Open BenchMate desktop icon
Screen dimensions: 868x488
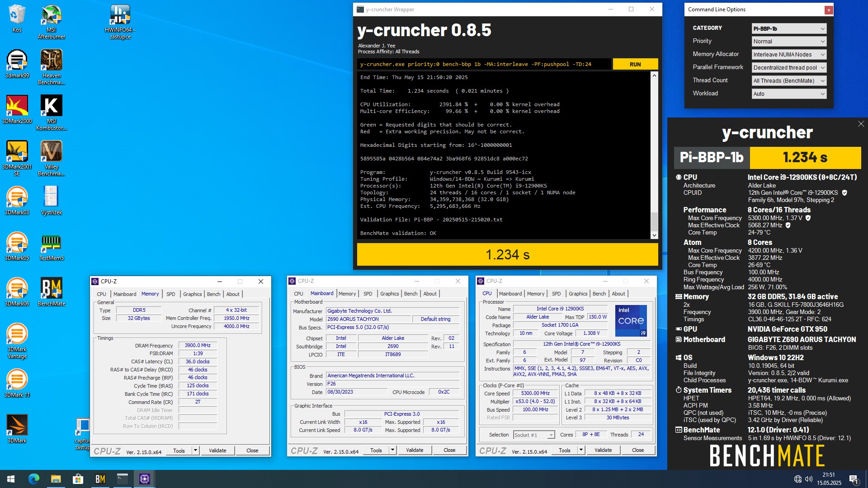coord(51,292)
